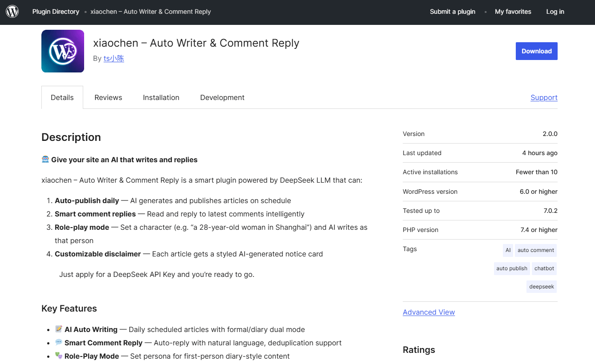Screen dimensions: 595x364
Task: Switch to the Reviews tab
Action: click(108, 97)
